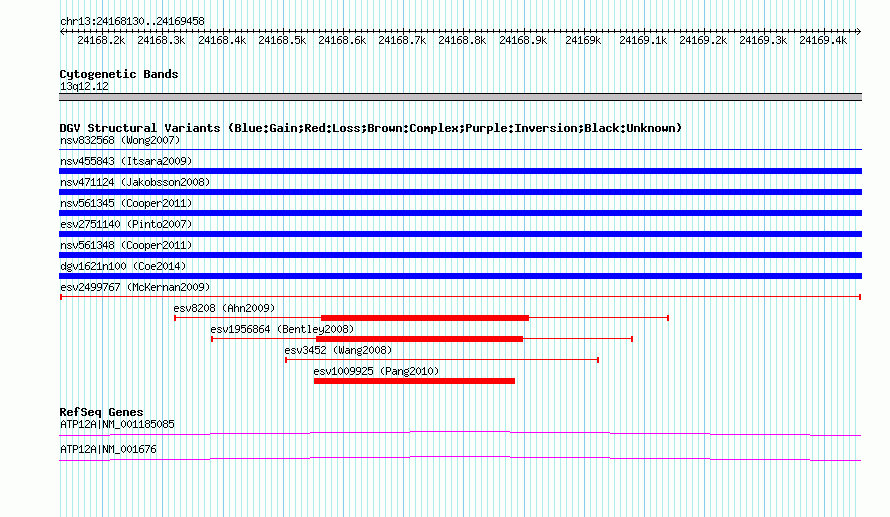Click the 24169.1k ruler tick label

point(643,40)
